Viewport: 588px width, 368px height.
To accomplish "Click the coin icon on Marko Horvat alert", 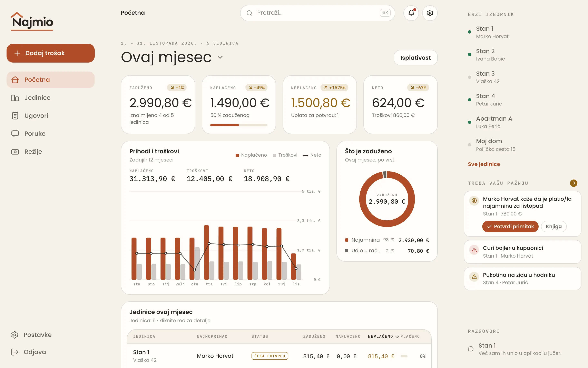I will (x=474, y=201).
